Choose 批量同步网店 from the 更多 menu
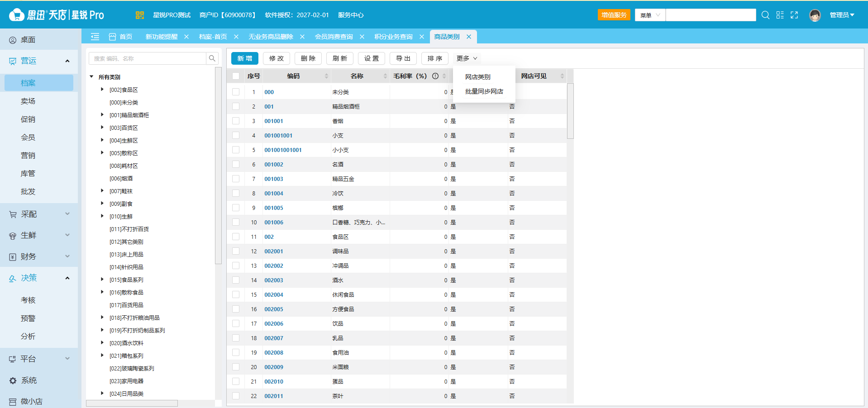The image size is (868, 408). click(x=484, y=91)
